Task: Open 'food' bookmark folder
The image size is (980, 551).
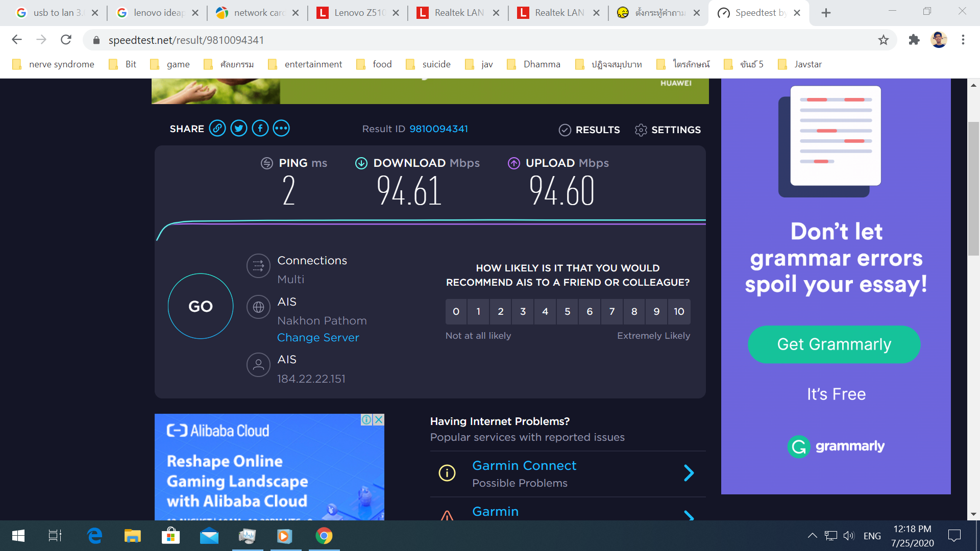Action: click(x=374, y=64)
